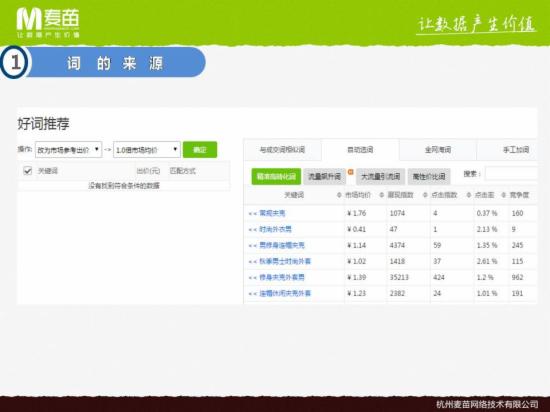Click the sort icon beside 点击率 column
Image resolution: width=550 pixels, height=412 pixels.
click(469, 195)
